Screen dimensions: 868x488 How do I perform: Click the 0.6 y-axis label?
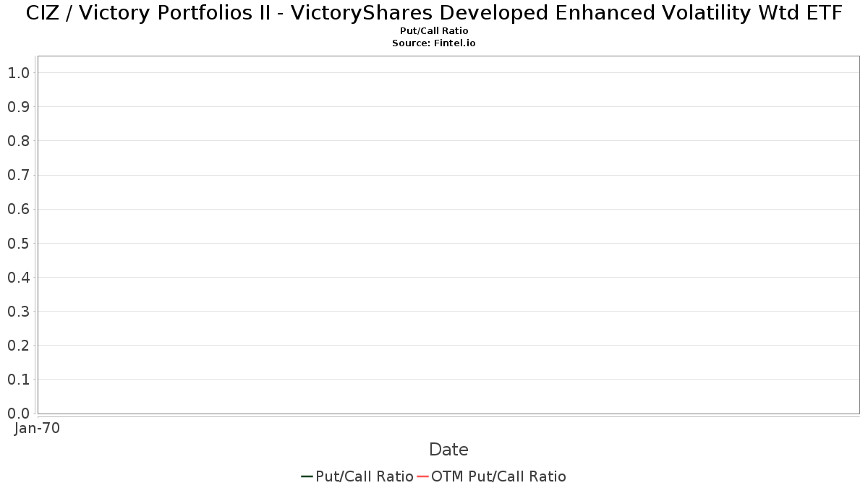tap(18, 209)
